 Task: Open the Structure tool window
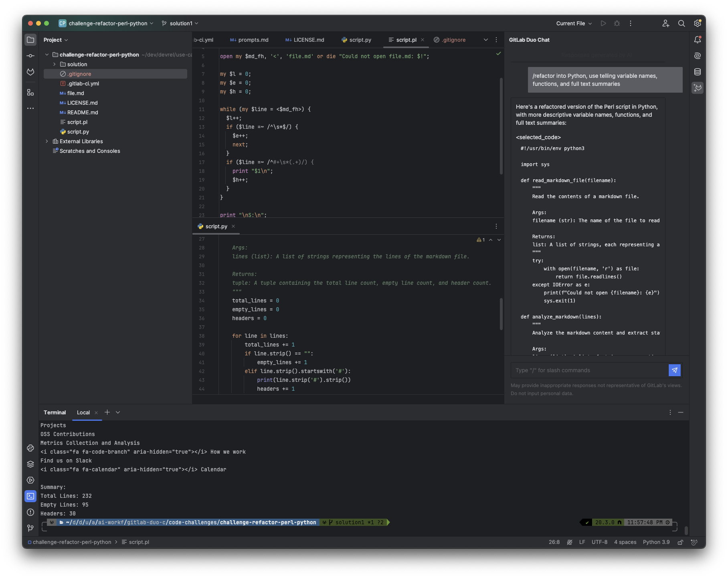click(x=30, y=92)
